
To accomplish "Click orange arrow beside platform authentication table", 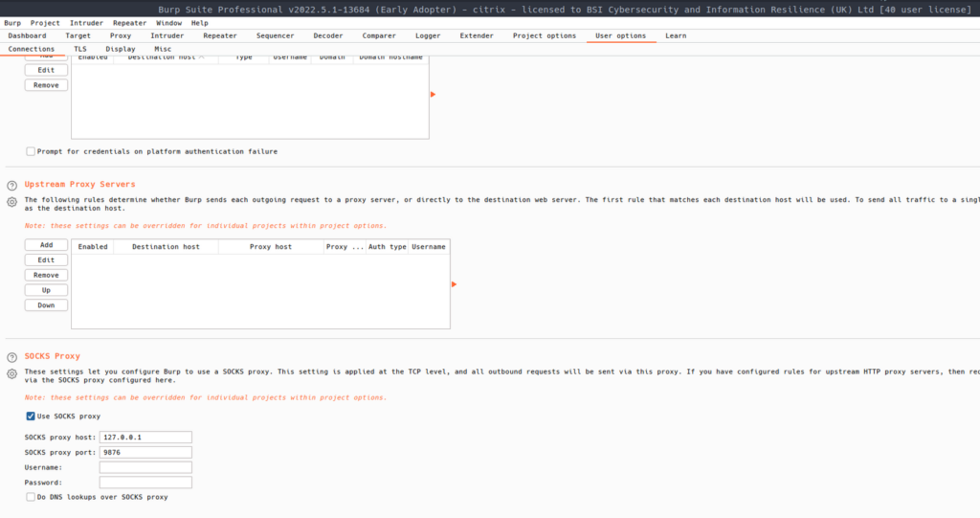I will (433, 95).
